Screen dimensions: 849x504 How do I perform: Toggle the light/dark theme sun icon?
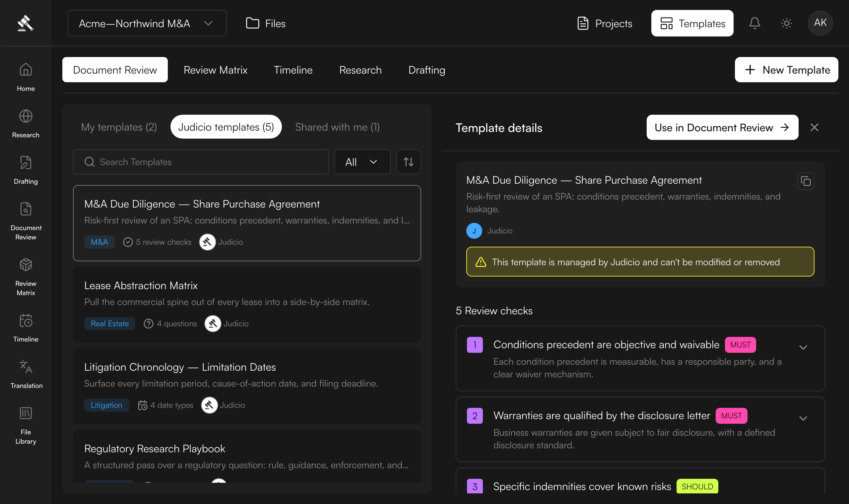[x=786, y=23]
